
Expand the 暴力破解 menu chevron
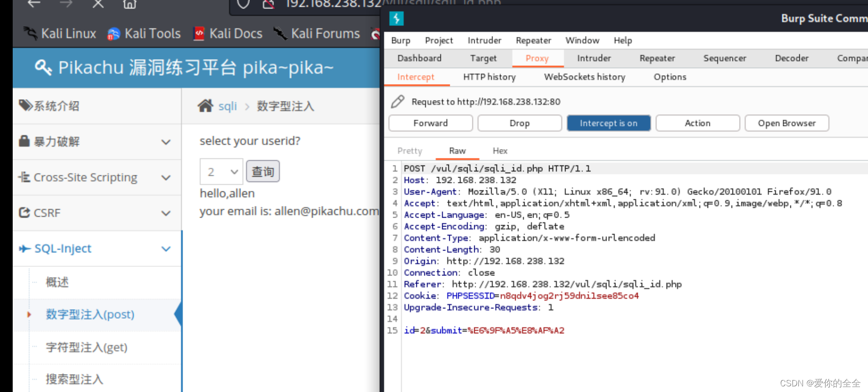166,142
